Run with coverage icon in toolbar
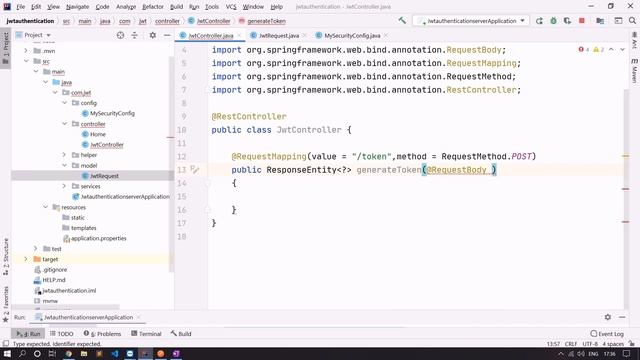 [x=567, y=21]
